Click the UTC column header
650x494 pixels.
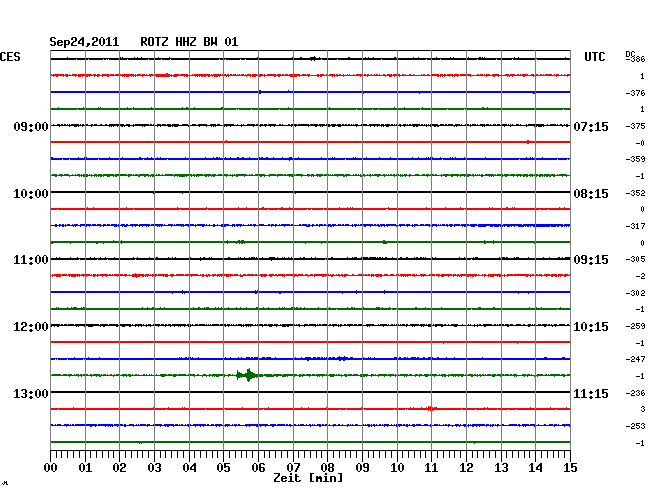click(594, 57)
